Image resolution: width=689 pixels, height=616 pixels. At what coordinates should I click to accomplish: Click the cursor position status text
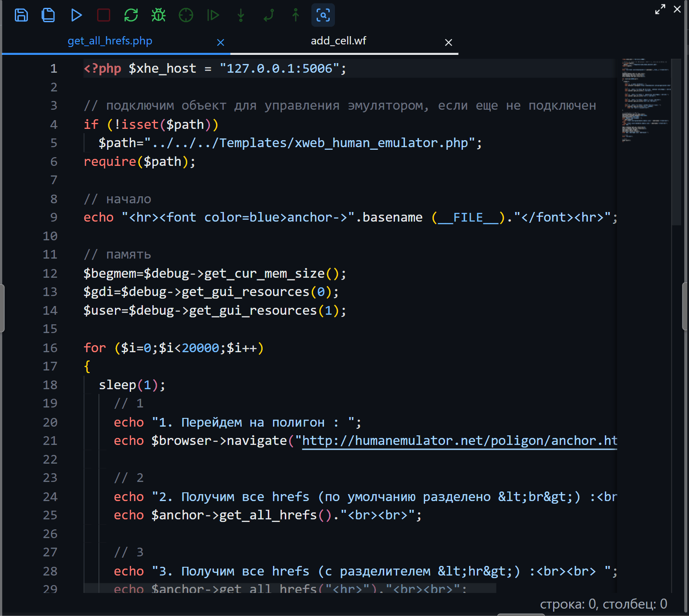tap(603, 604)
